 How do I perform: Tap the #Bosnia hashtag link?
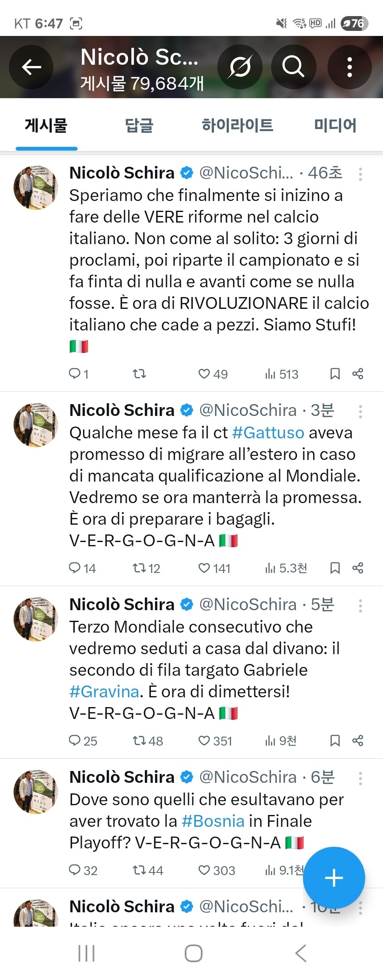point(213,821)
